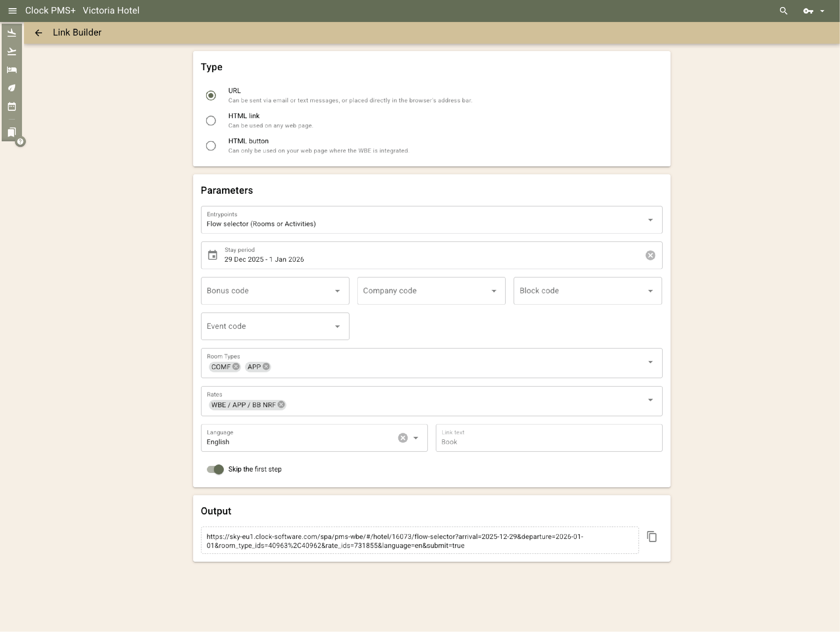Open the account menu arrow top right
840x632 pixels.
coord(823,11)
